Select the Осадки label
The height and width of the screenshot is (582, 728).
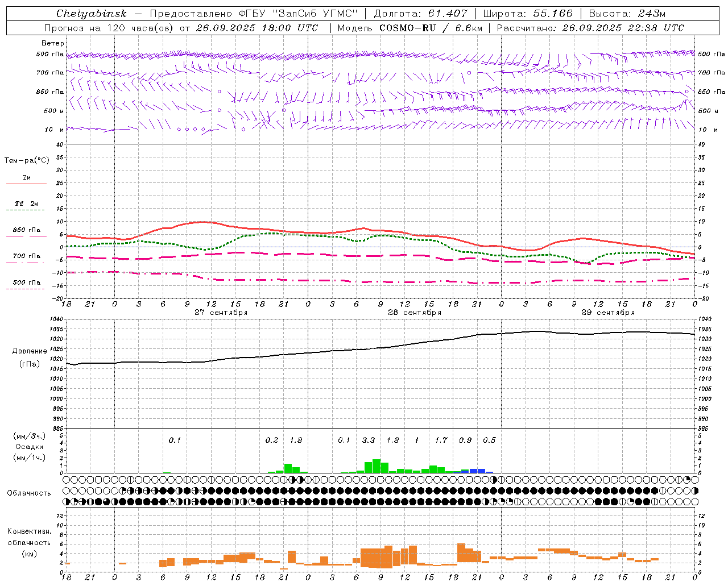pos(29,447)
